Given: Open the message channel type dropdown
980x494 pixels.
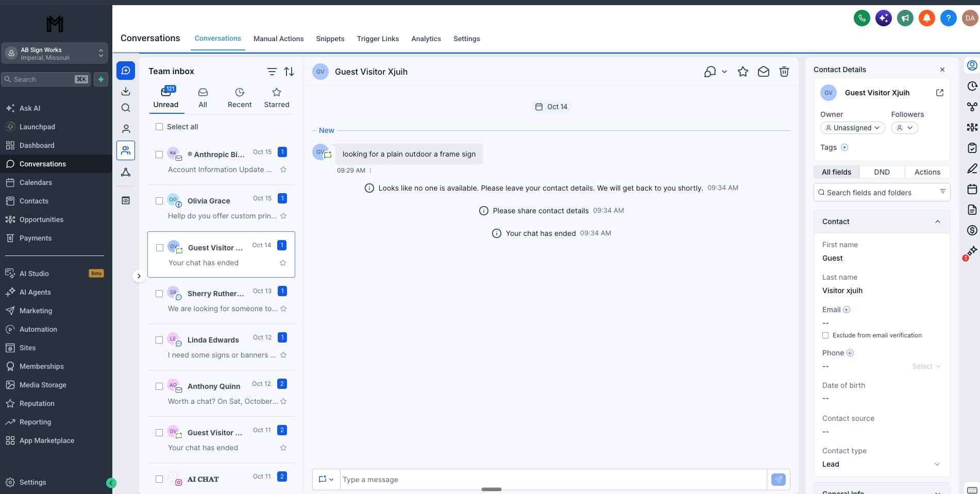Looking at the screenshot, I should pyautogui.click(x=326, y=480).
